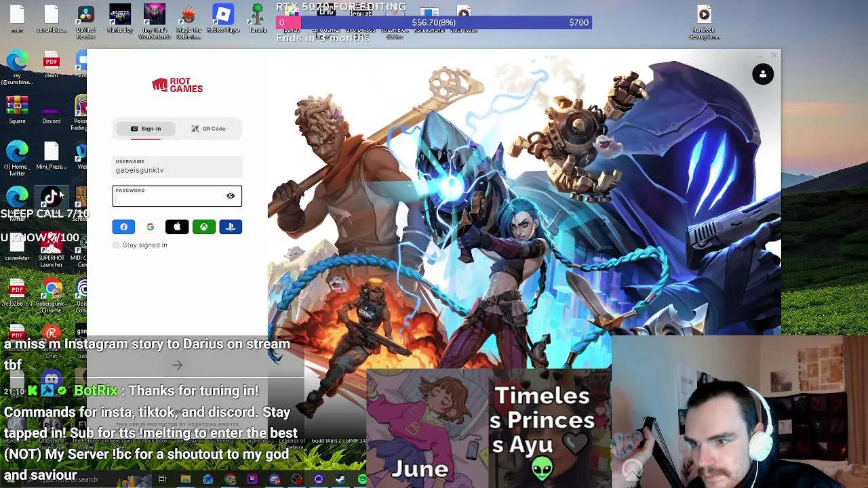This screenshot has width=868, height=488.
Task: Sign in with Google icon
Action: (x=150, y=227)
